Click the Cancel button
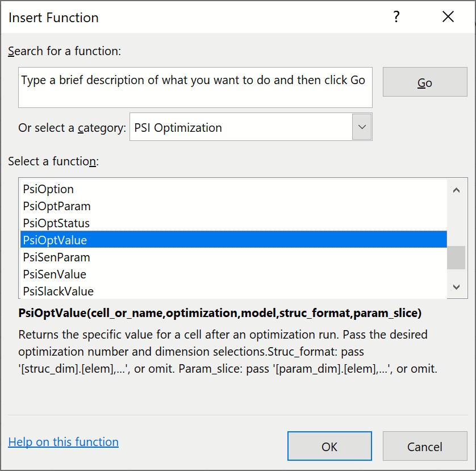Screen dimensions: 476x471 click(x=424, y=447)
